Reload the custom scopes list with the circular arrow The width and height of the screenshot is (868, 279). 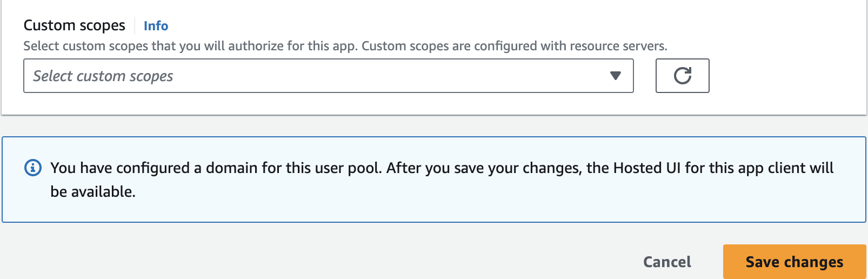pyautogui.click(x=682, y=76)
